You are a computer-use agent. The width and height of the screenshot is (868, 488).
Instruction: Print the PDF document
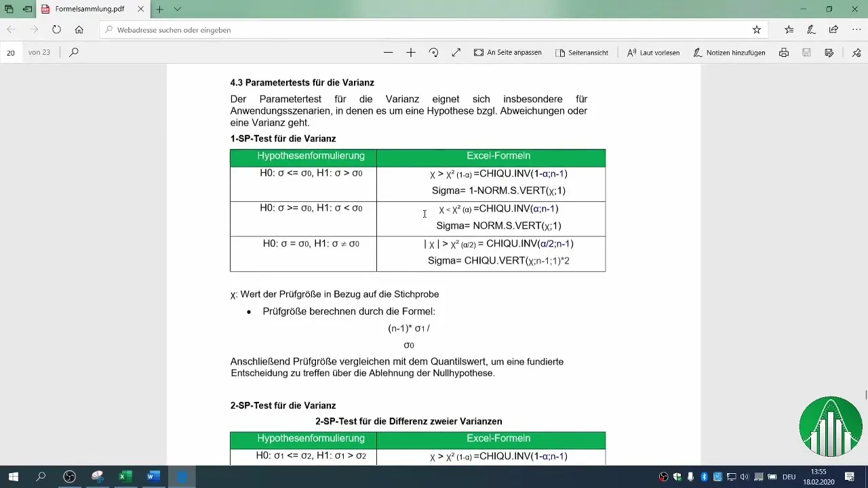coord(784,52)
